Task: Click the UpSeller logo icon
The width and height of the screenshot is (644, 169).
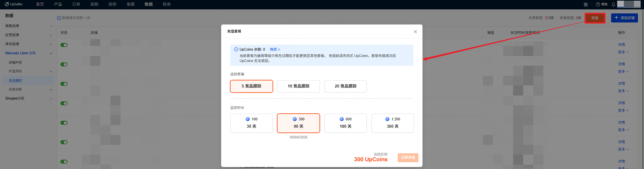Action: pyautogui.click(x=7, y=4)
